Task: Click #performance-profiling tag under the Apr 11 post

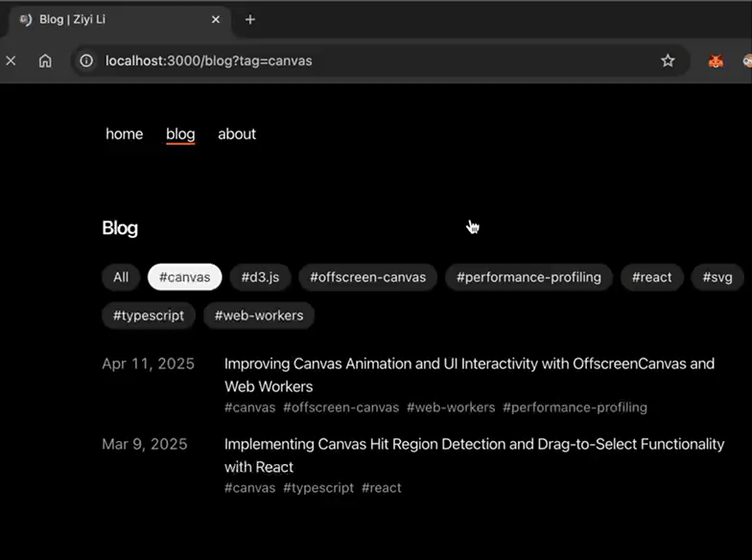Action: (x=576, y=408)
